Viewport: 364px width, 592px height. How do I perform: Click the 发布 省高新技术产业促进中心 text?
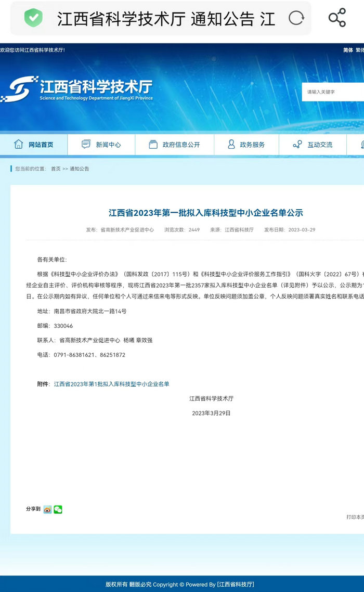(x=120, y=229)
